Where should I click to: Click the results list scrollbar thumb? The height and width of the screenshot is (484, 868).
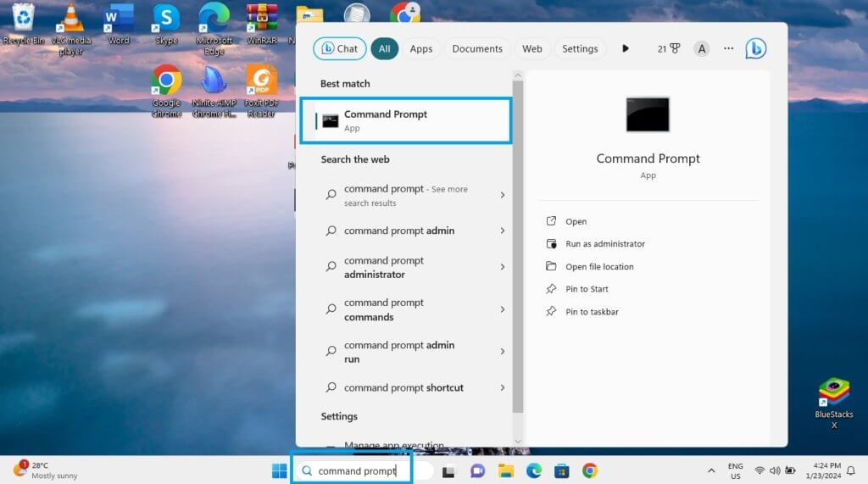518,247
